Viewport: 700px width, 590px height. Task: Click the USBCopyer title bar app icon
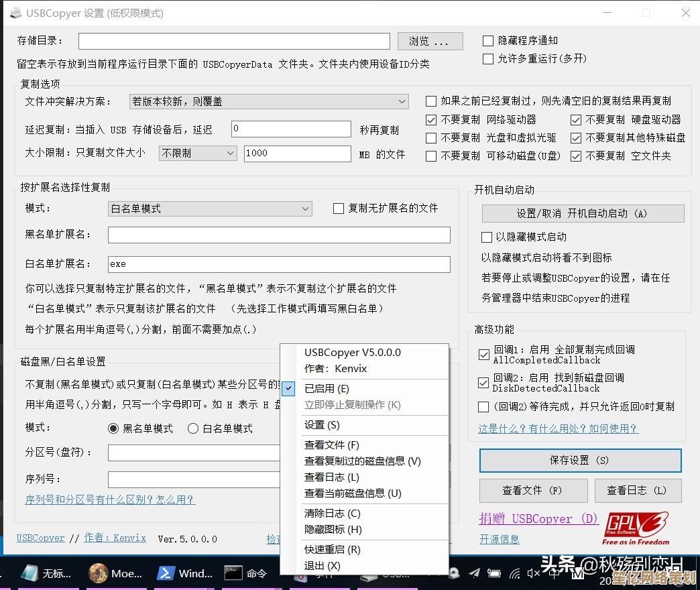[15, 13]
